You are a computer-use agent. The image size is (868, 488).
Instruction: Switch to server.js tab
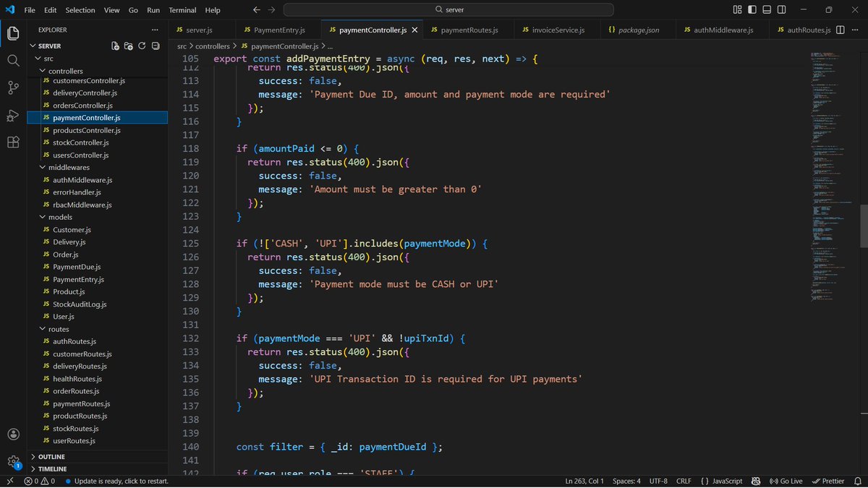(x=199, y=30)
